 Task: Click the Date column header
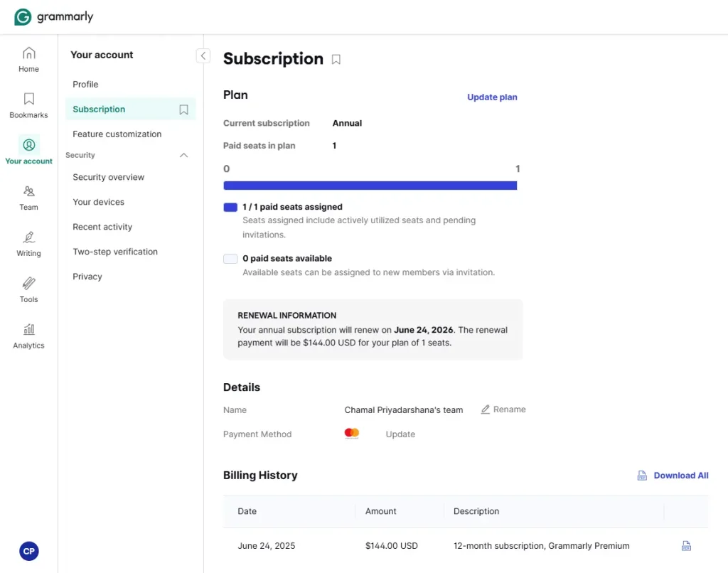click(247, 511)
